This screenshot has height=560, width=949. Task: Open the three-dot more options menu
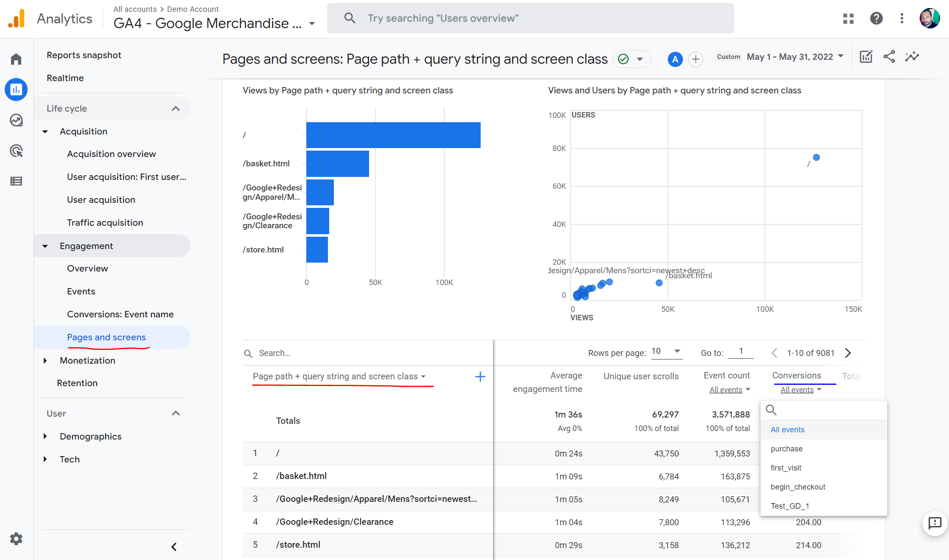902,19
